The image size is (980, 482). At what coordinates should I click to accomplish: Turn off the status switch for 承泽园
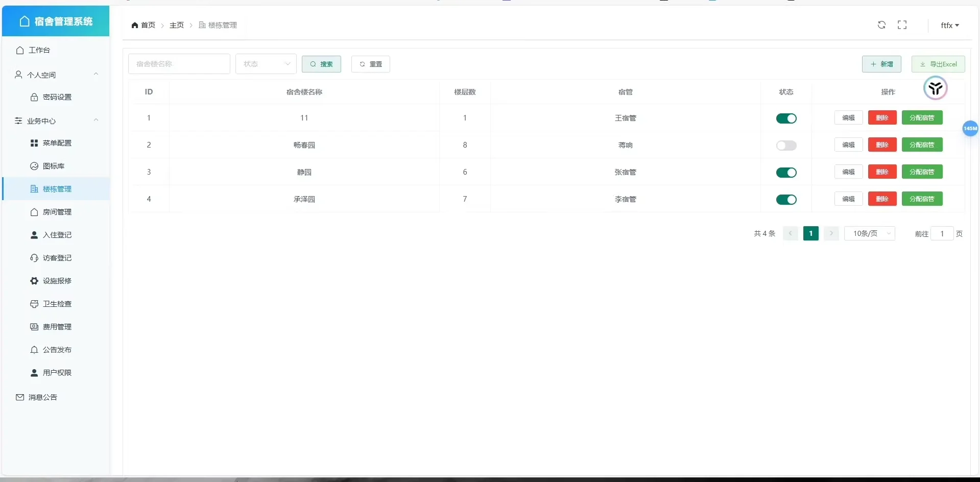[x=786, y=200]
